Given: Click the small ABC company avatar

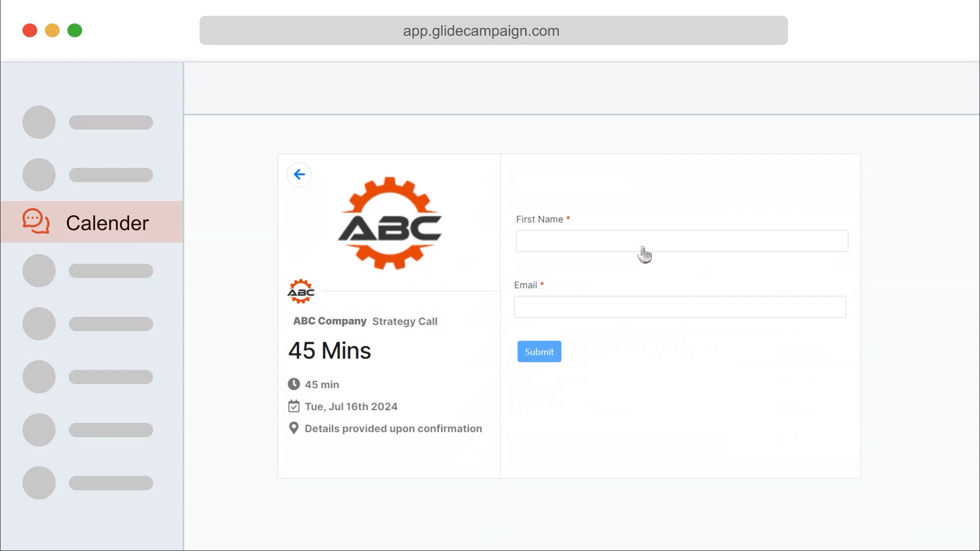Looking at the screenshot, I should 301,291.
